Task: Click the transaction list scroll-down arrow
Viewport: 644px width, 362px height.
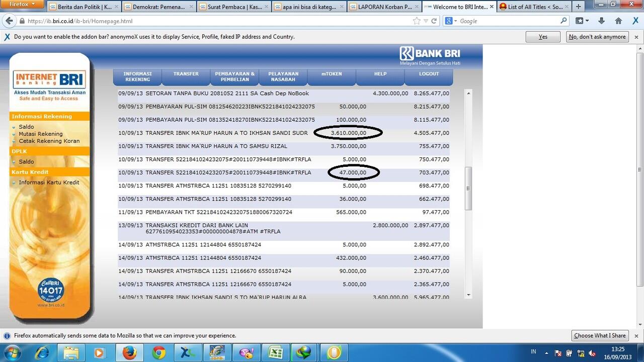Action: click(x=468, y=295)
